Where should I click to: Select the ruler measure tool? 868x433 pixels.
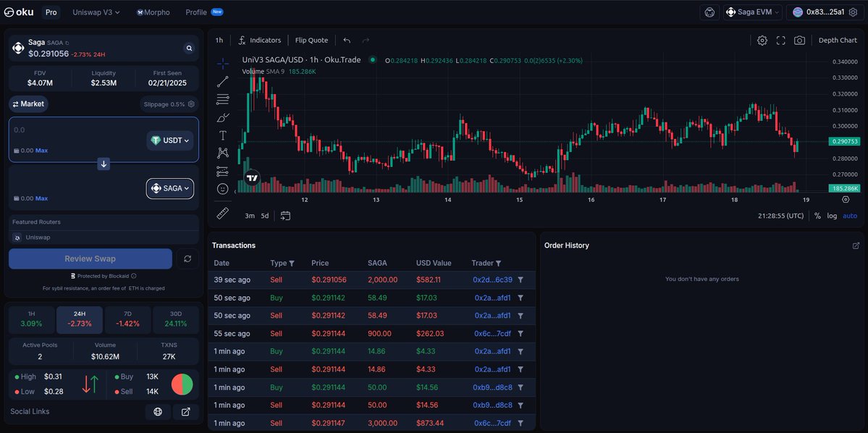222,213
